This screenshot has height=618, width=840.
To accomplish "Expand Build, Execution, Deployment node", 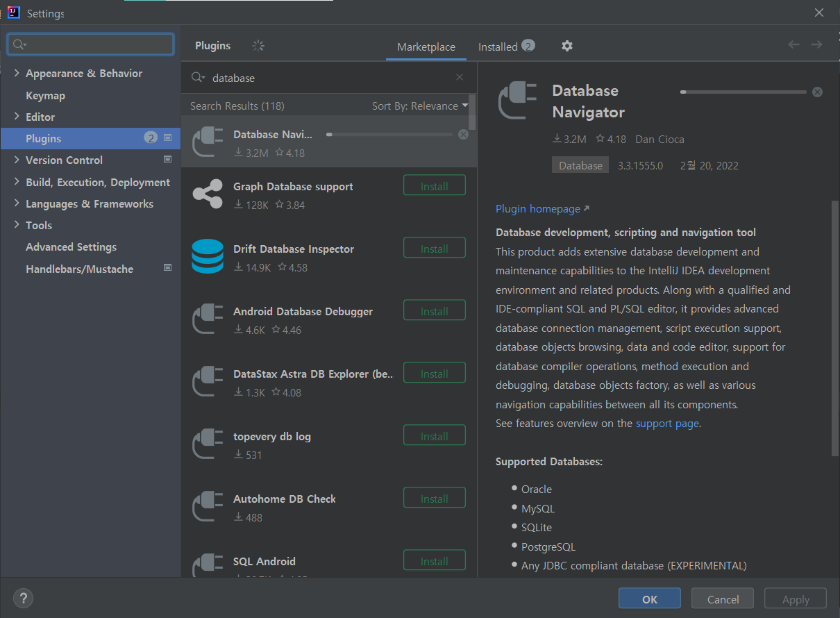I will click(17, 182).
